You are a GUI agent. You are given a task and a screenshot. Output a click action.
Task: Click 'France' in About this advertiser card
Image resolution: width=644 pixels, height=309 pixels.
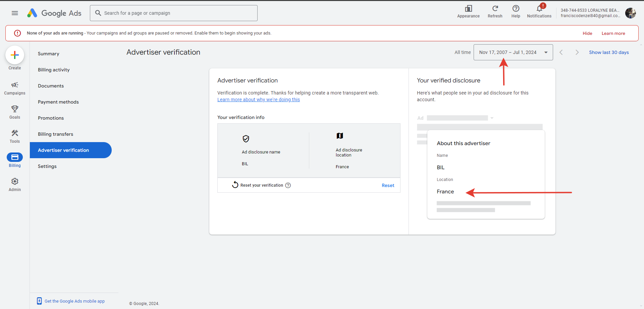[x=445, y=192]
